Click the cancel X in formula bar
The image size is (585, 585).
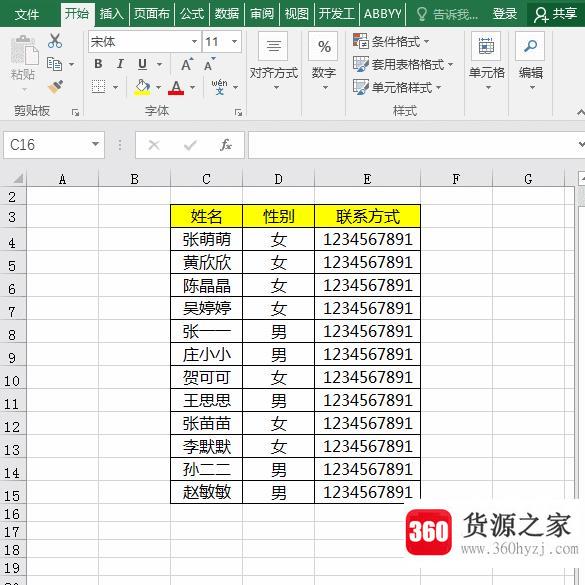click(154, 145)
